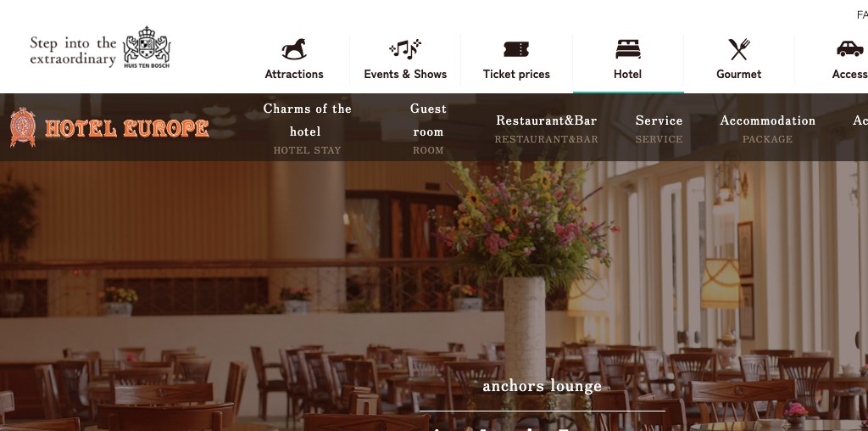Screen dimensions: 868x431
Task: Open the Events & Shows menu label
Action: coord(405,74)
